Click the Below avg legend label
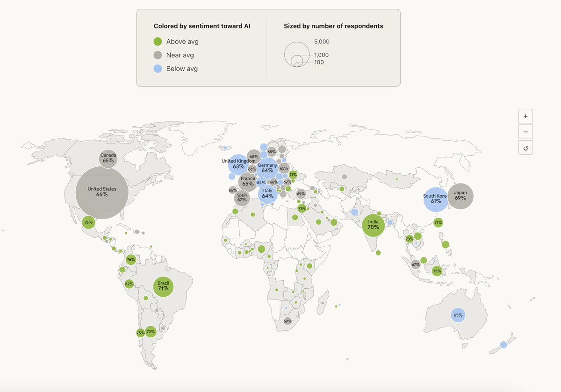The width and height of the screenshot is (561, 392). coord(182,69)
